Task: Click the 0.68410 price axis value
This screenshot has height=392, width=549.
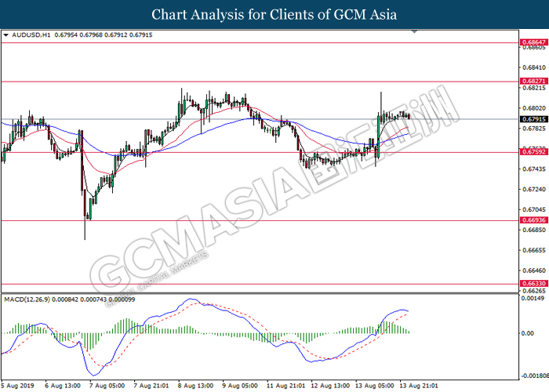Action: pos(534,67)
